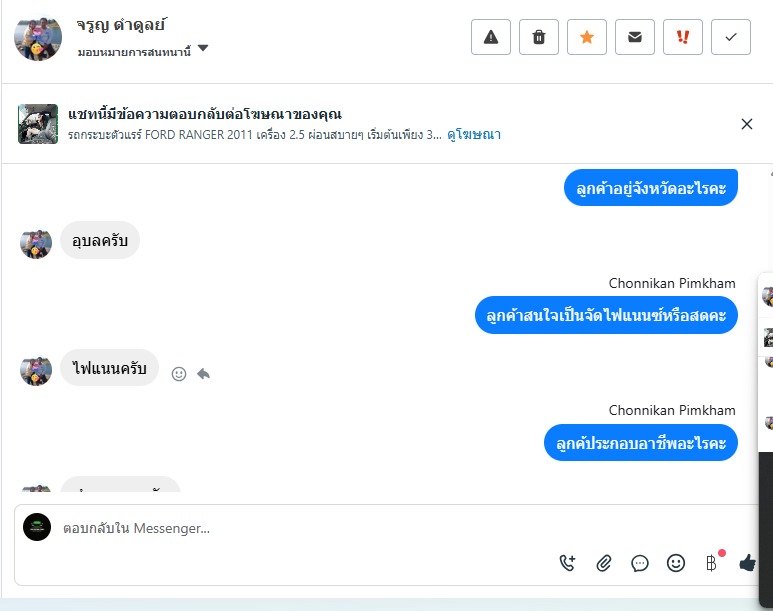Click the spam warning triangle icon
Image resolution: width=773 pixels, height=611 pixels.
click(491, 37)
